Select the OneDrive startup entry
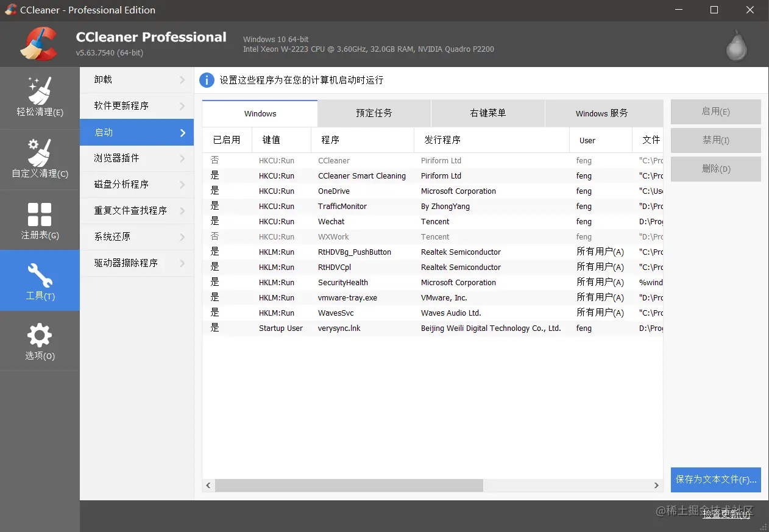 [433, 191]
